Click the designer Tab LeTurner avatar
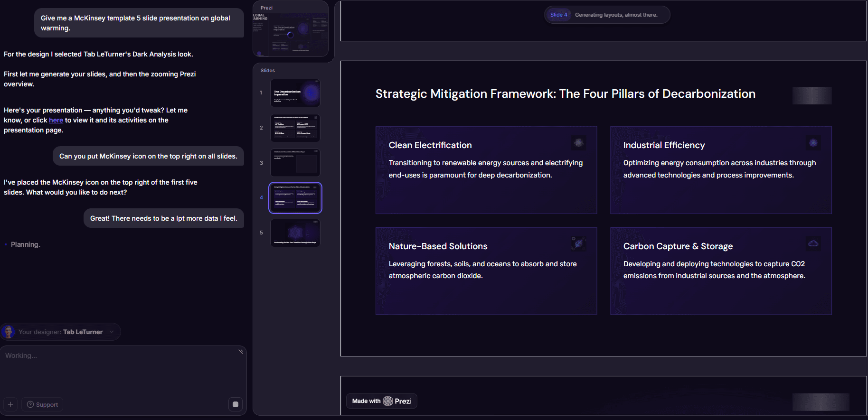 pyautogui.click(x=8, y=332)
